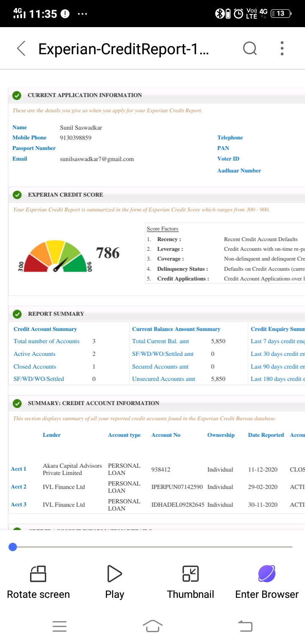
Task: Tap the Lender column header
Action: tap(52, 435)
